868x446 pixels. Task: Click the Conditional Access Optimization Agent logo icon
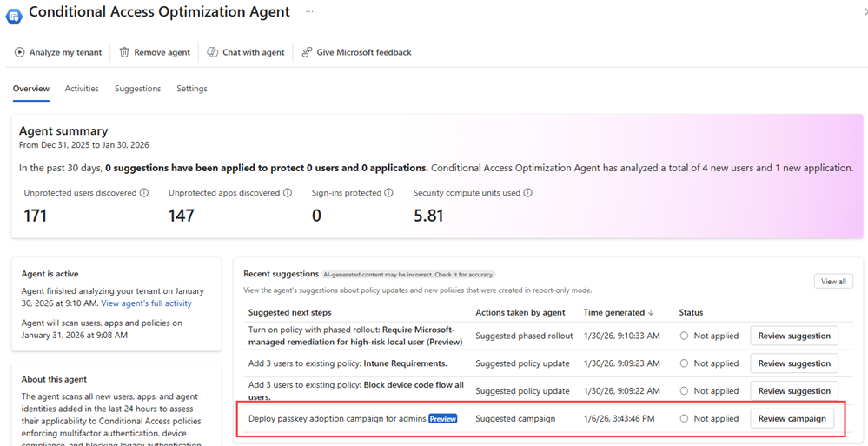[14, 16]
